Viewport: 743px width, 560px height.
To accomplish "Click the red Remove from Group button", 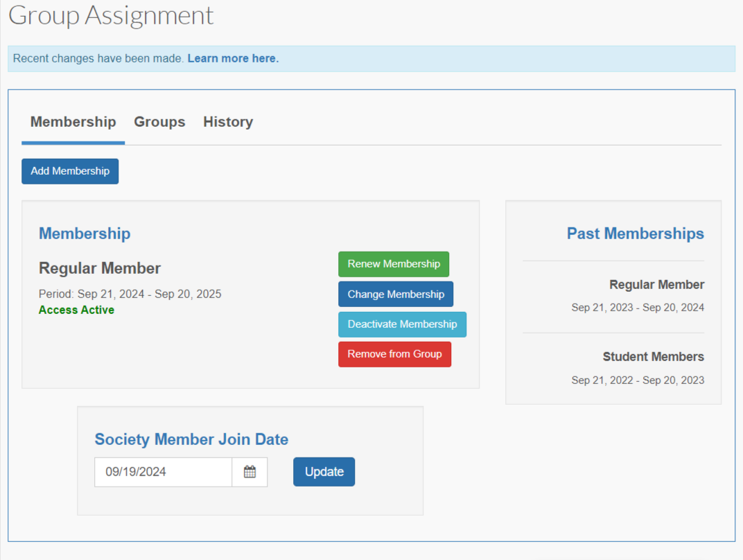I will 394,354.
